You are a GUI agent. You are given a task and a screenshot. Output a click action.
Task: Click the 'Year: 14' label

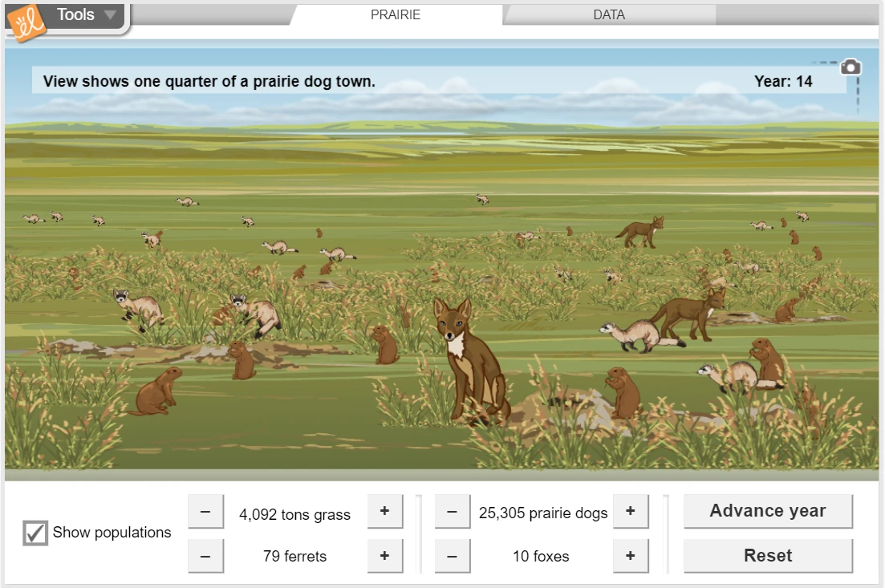(x=783, y=81)
